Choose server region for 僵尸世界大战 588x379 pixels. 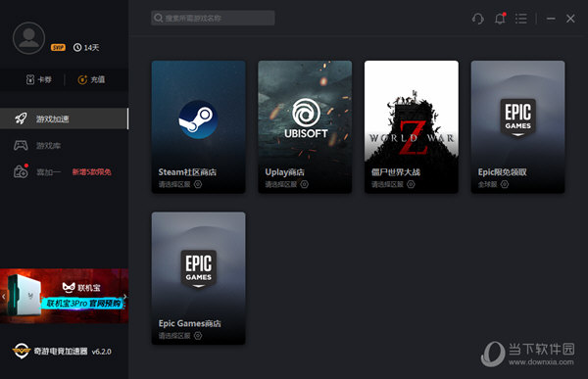393,184
